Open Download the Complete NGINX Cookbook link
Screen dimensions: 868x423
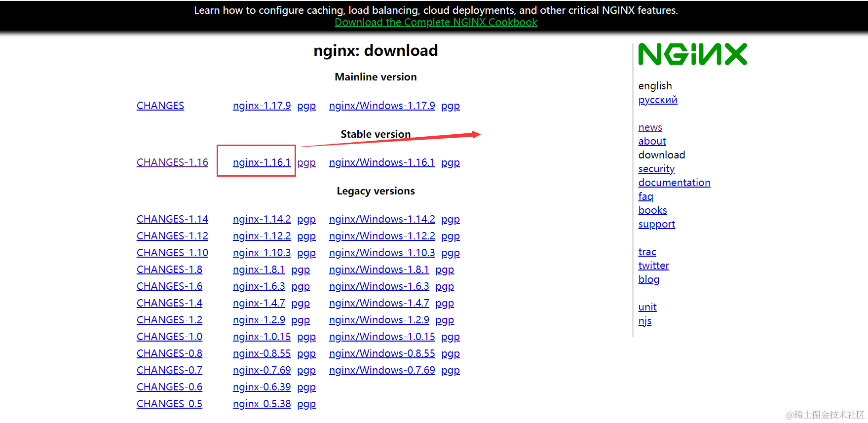click(x=436, y=22)
